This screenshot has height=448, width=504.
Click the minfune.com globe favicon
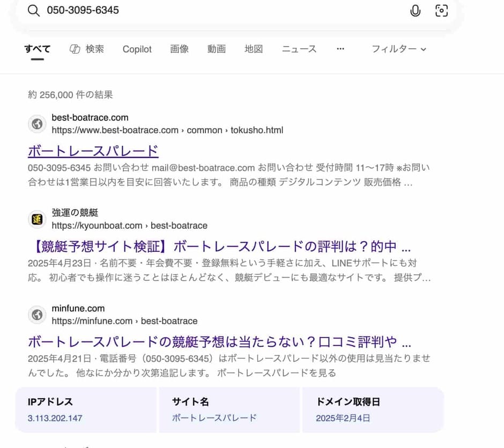(x=36, y=315)
